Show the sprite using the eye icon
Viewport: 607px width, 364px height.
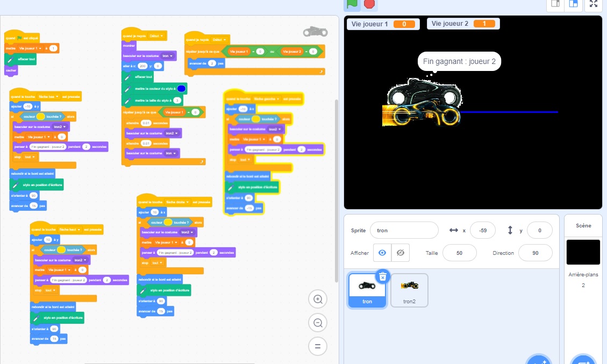coord(382,253)
